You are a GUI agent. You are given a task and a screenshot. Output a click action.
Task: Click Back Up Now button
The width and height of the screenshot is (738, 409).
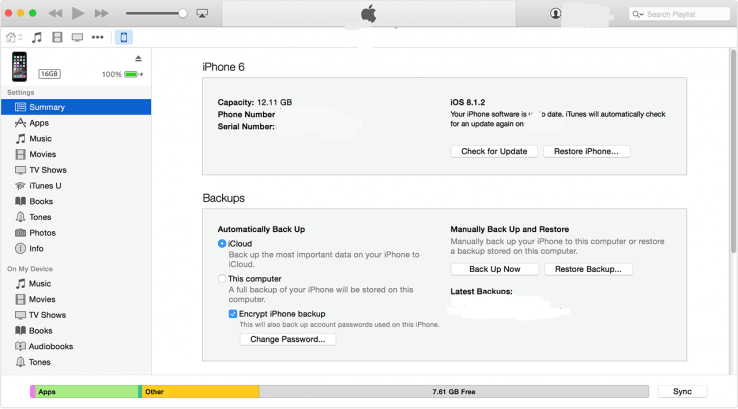coord(495,269)
